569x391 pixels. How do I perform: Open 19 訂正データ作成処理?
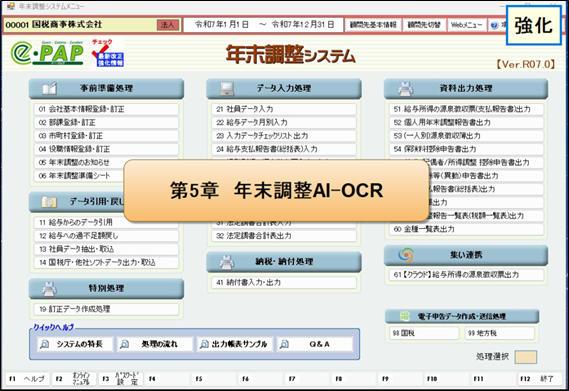(x=106, y=309)
